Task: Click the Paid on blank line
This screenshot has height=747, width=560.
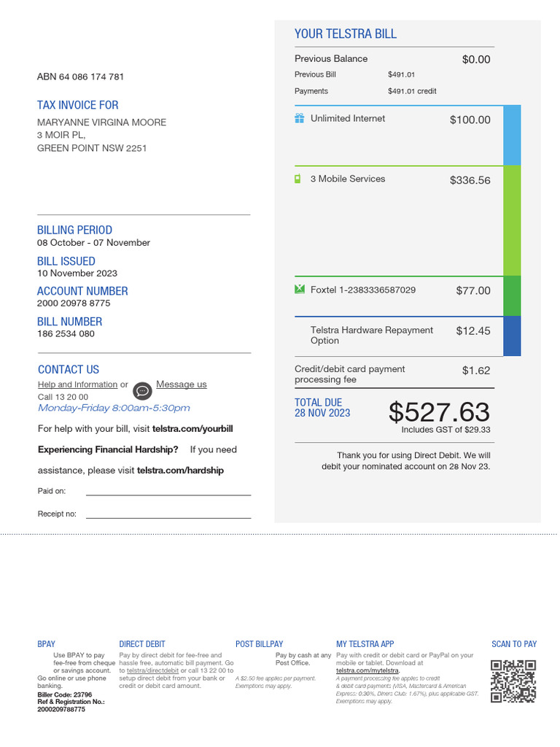Action: coord(168,493)
